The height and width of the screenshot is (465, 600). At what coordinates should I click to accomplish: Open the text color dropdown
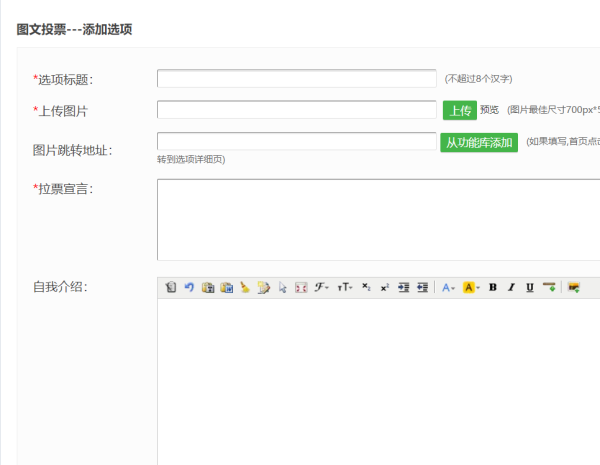[448, 287]
